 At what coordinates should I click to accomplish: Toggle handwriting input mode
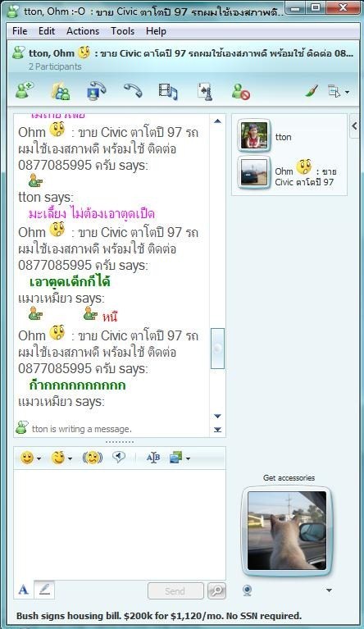(44, 590)
